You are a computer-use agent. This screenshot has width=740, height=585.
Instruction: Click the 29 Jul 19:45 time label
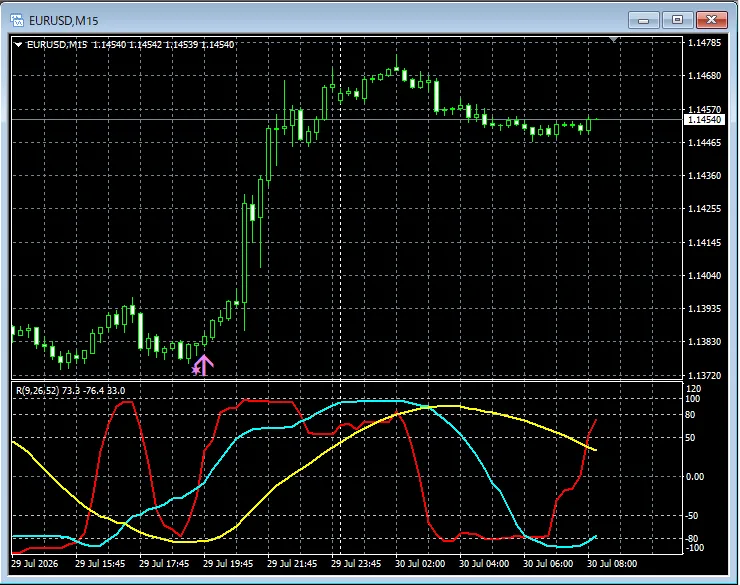click(228, 564)
